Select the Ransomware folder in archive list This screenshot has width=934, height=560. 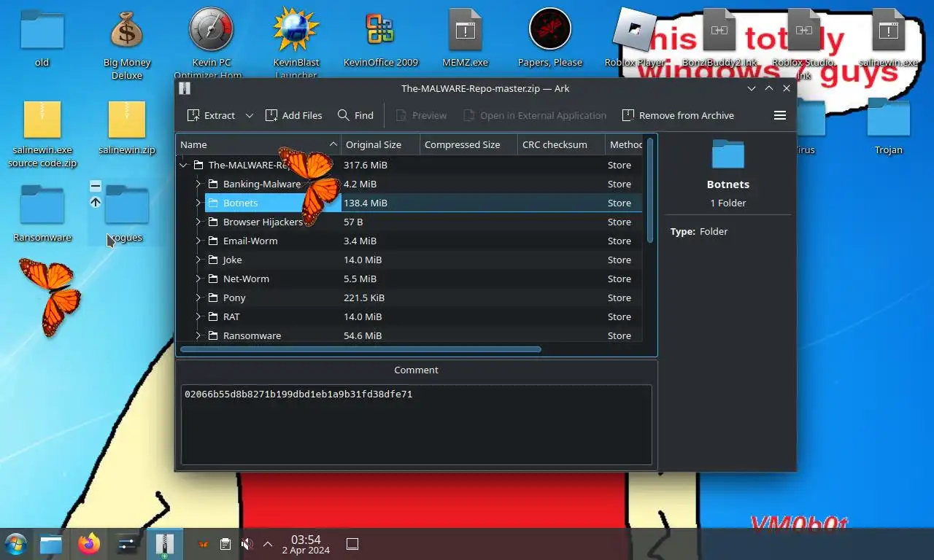click(409, 335)
